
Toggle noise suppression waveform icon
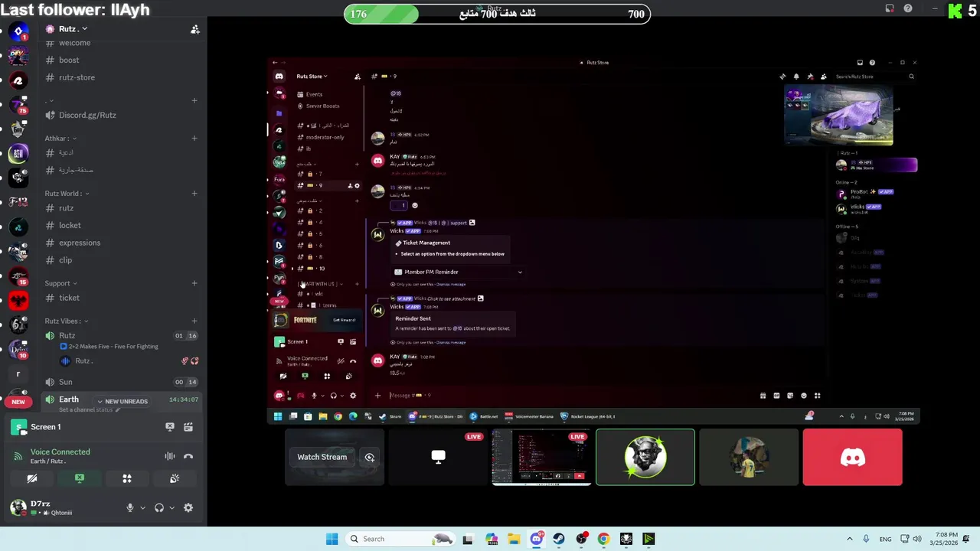pyautogui.click(x=170, y=456)
